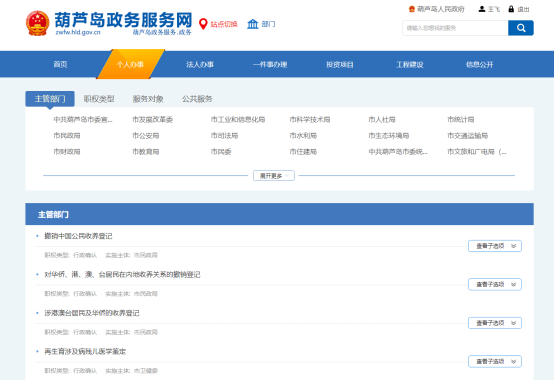Switch to the 职权类型 tab
Viewport: 554px width, 381px height.
pyautogui.click(x=99, y=99)
